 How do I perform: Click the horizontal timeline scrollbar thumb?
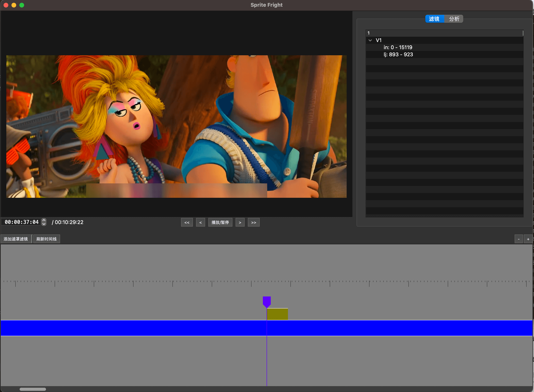coord(33,389)
